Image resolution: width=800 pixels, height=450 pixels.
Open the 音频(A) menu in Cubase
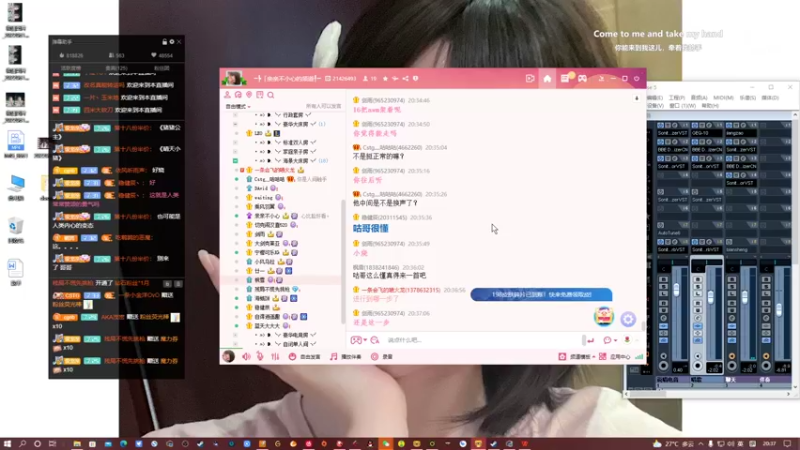click(x=699, y=97)
